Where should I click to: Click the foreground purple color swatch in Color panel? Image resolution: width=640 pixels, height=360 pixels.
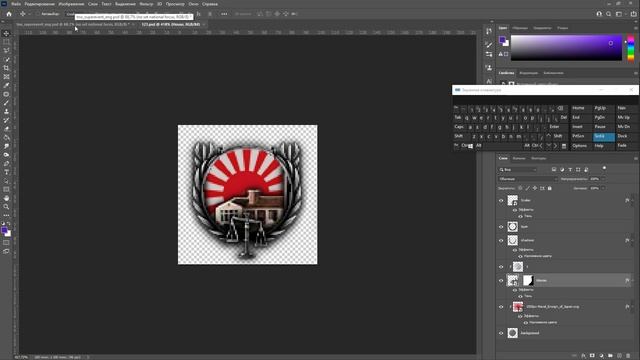tap(502, 40)
